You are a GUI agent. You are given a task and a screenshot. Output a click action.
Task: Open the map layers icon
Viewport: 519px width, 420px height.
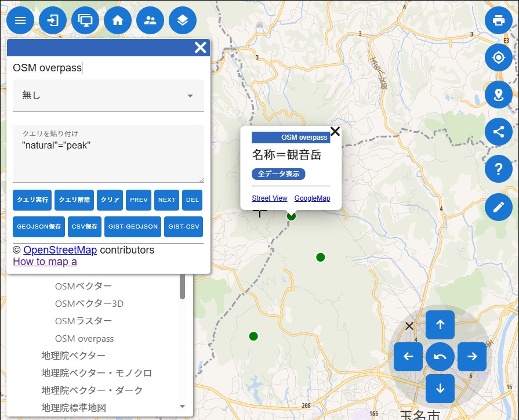point(183,20)
